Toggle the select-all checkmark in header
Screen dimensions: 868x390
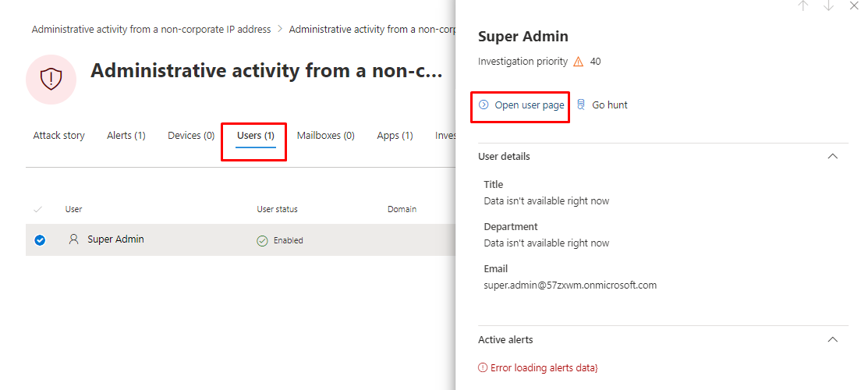tap(38, 209)
